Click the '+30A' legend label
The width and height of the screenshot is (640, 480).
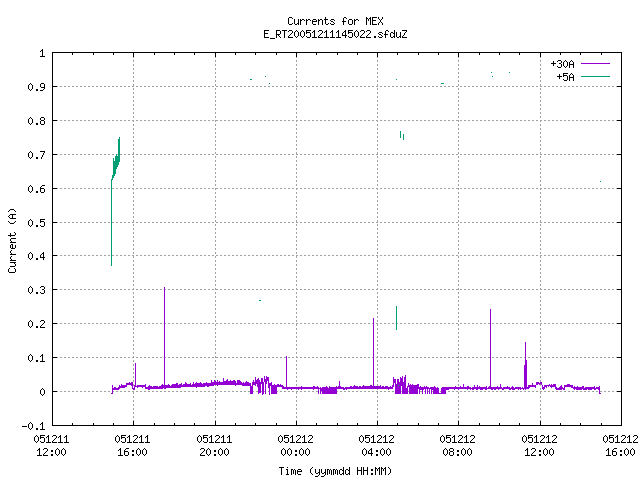[x=562, y=64]
